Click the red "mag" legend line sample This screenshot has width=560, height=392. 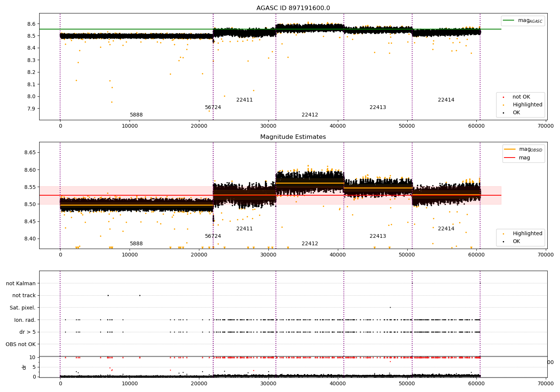pos(510,158)
